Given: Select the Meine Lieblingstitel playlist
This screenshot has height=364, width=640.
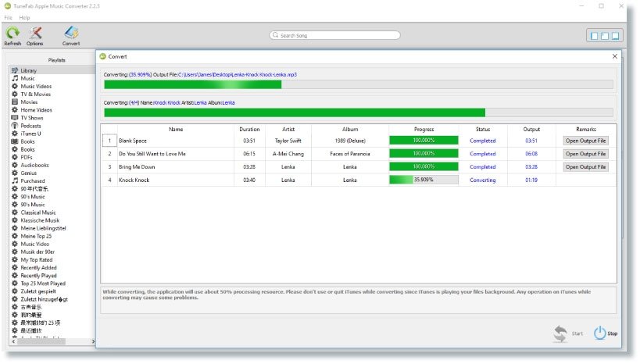Looking at the screenshot, I should point(43,229).
